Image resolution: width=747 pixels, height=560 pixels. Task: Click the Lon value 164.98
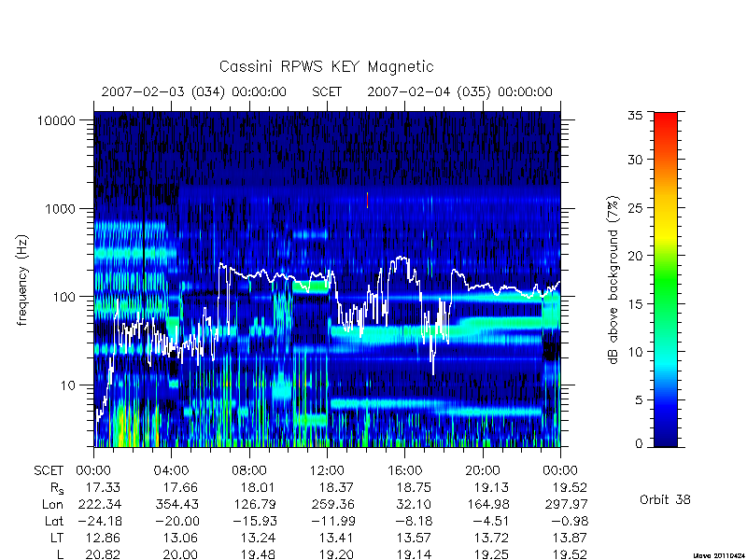coord(487,504)
